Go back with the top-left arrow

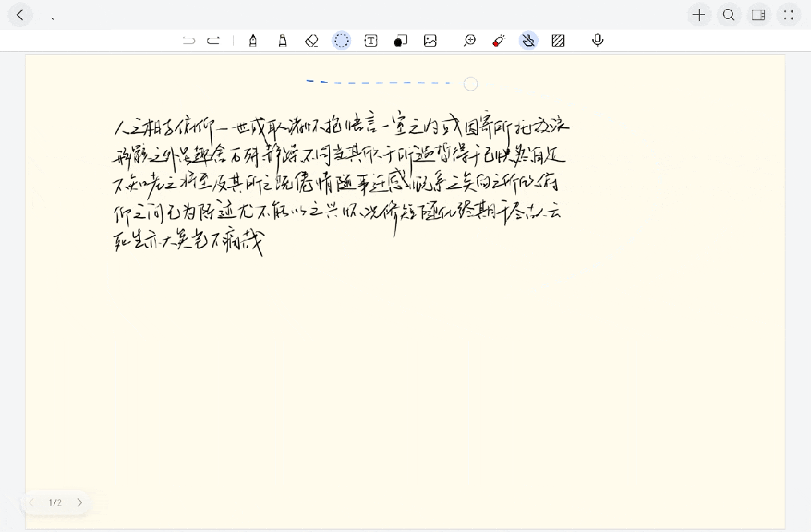coord(20,15)
